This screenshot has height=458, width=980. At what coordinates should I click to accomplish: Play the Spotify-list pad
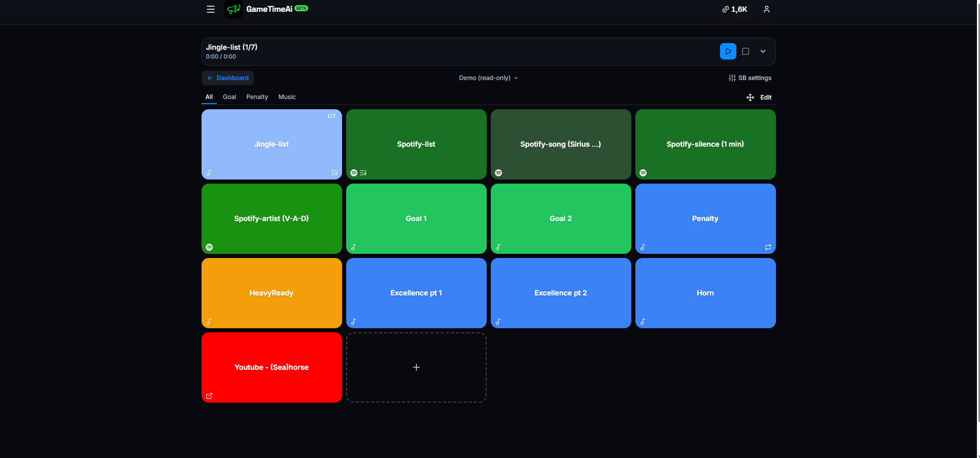point(416,144)
